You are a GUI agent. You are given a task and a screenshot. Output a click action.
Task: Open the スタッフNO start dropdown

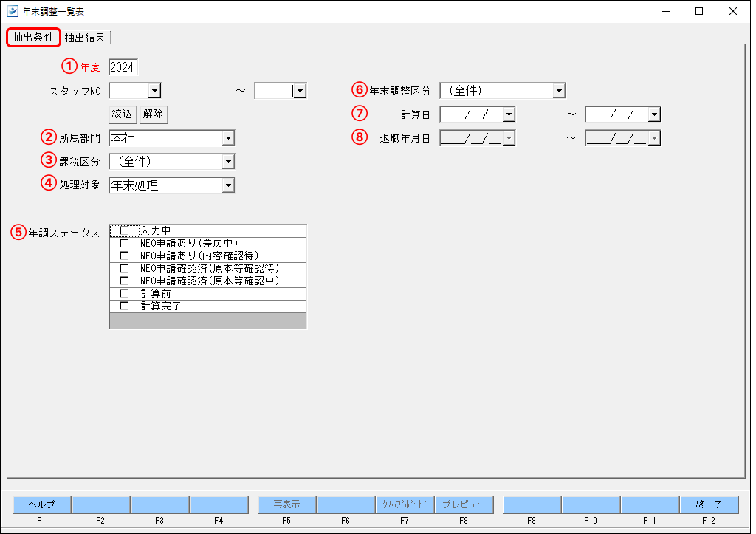pyautogui.click(x=154, y=91)
